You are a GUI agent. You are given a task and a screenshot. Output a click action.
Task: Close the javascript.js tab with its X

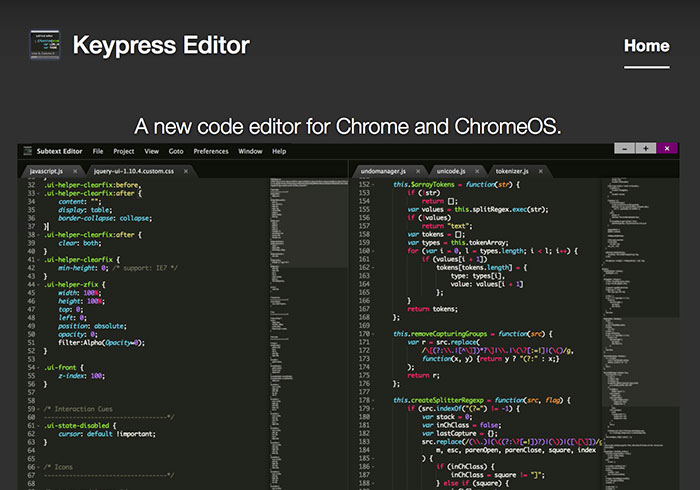[75, 171]
